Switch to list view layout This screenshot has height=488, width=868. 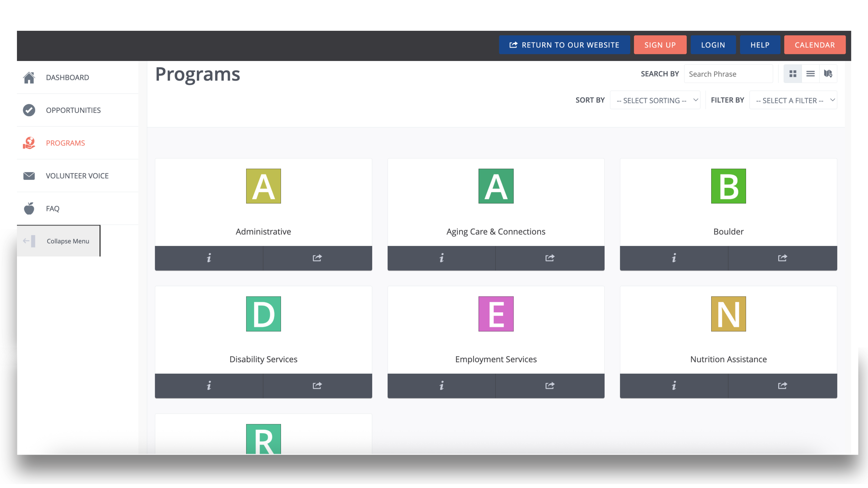coord(810,74)
